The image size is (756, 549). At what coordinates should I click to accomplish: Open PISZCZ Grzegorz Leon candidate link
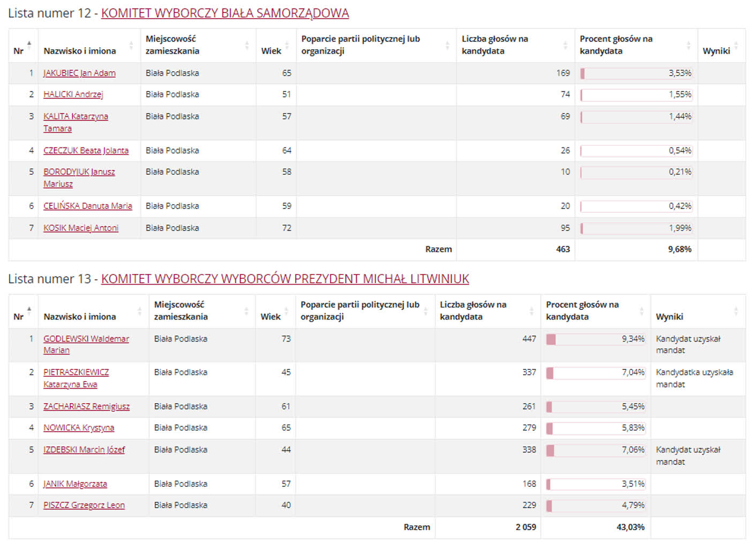(84, 505)
